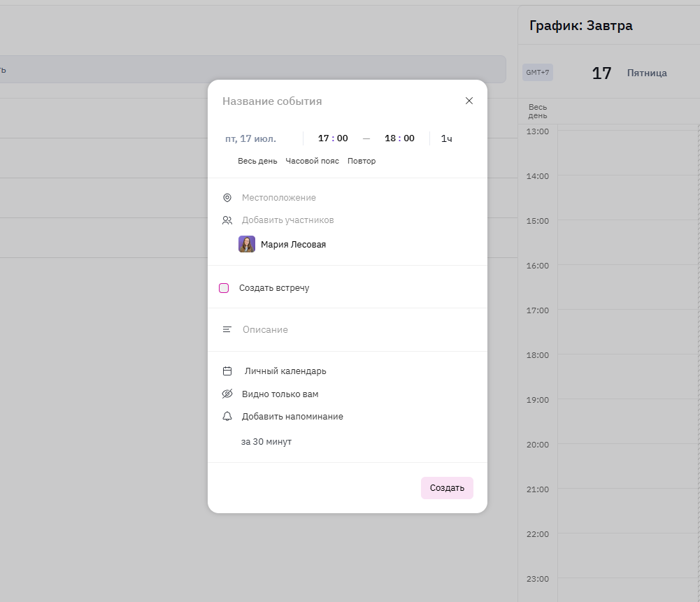Open the date picker пт, 17 июл.
The image size is (700, 602).
click(250, 138)
